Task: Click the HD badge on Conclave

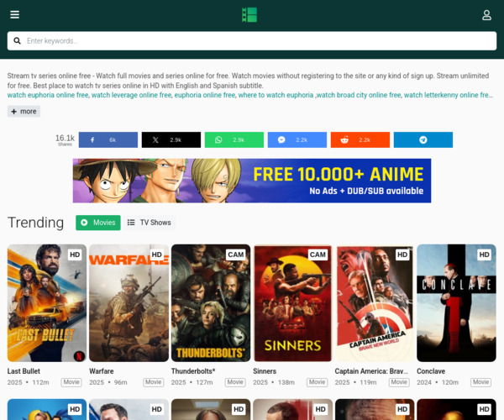Action: 485,255
